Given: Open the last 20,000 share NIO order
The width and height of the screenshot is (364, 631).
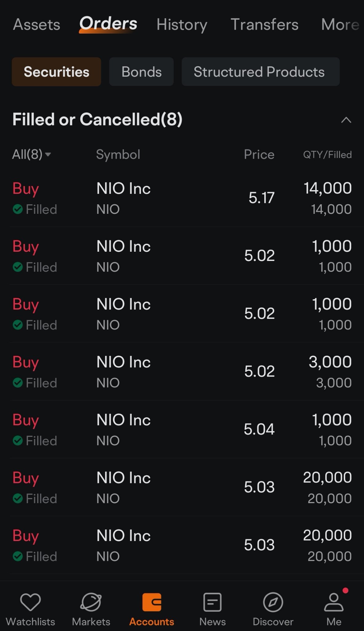Looking at the screenshot, I should [x=182, y=545].
